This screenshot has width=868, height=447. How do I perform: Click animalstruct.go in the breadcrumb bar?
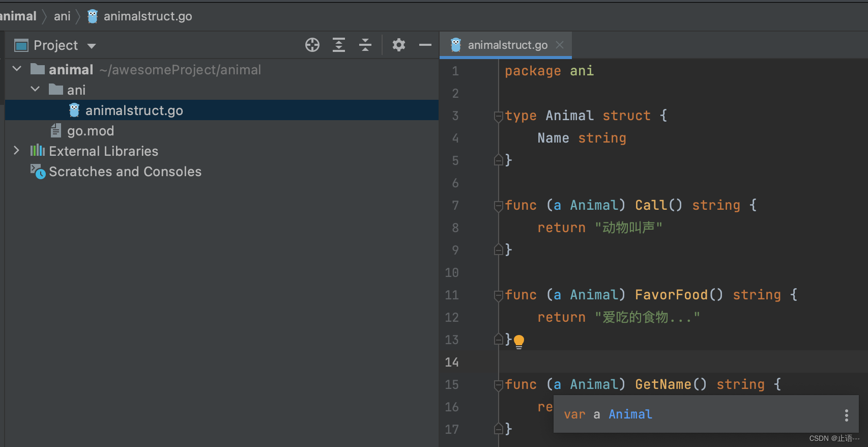[148, 16]
